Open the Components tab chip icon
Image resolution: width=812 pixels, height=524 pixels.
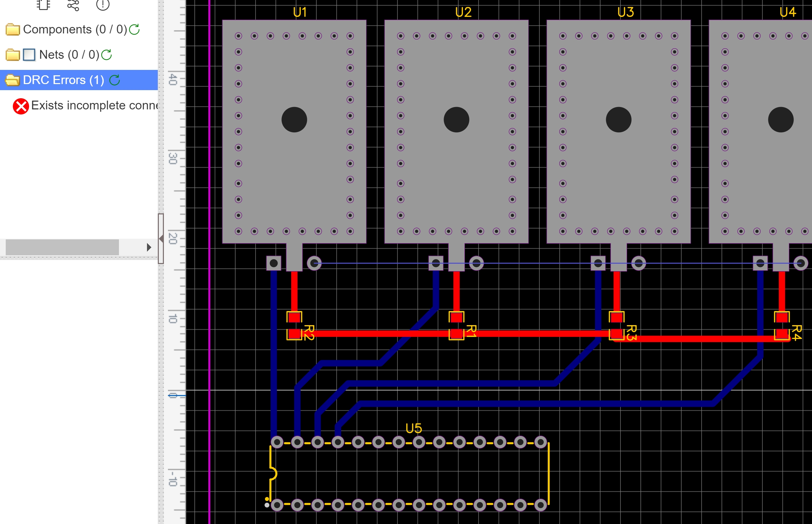click(x=43, y=5)
